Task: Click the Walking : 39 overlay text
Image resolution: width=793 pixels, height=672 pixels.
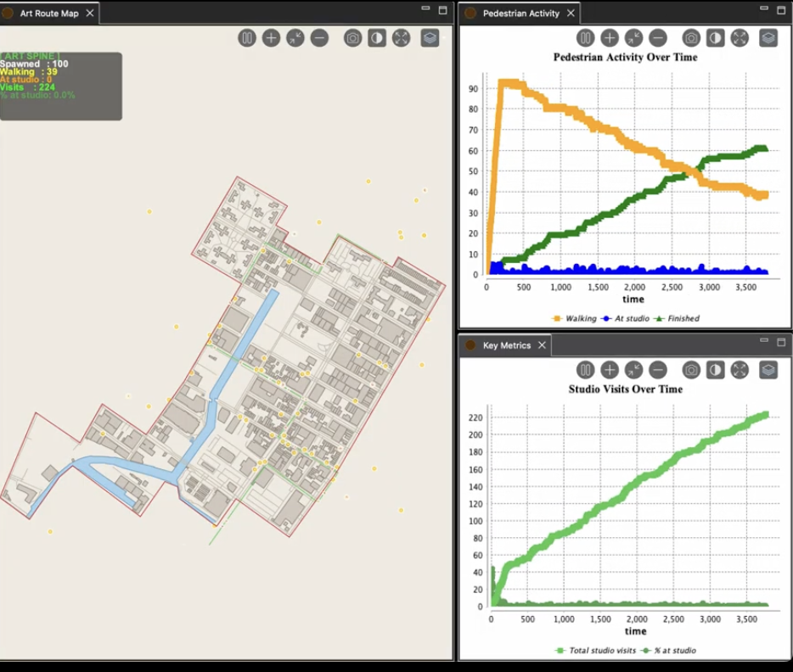Action: pyautogui.click(x=28, y=72)
